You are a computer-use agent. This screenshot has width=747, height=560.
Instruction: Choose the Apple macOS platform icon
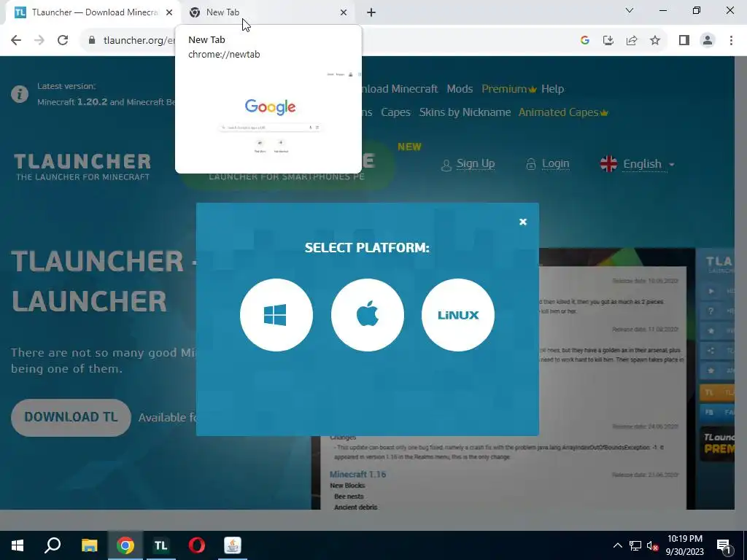[368, 315]
